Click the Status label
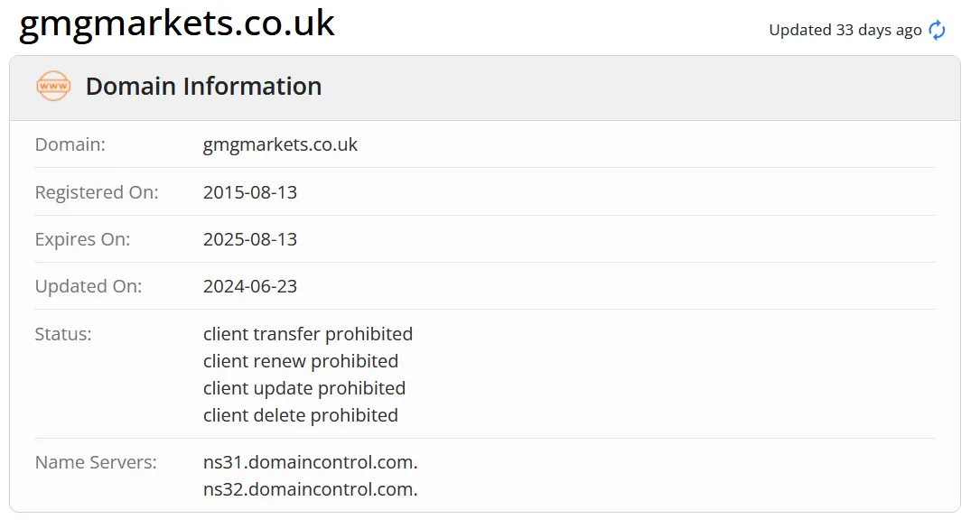 click(63, 334)
